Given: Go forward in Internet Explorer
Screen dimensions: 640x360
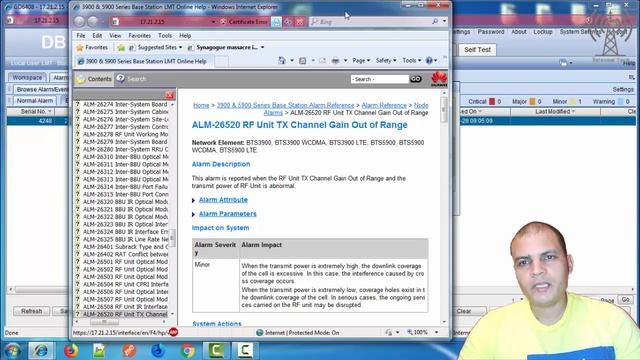Looking at the screenshot, I should pos(93,21).
